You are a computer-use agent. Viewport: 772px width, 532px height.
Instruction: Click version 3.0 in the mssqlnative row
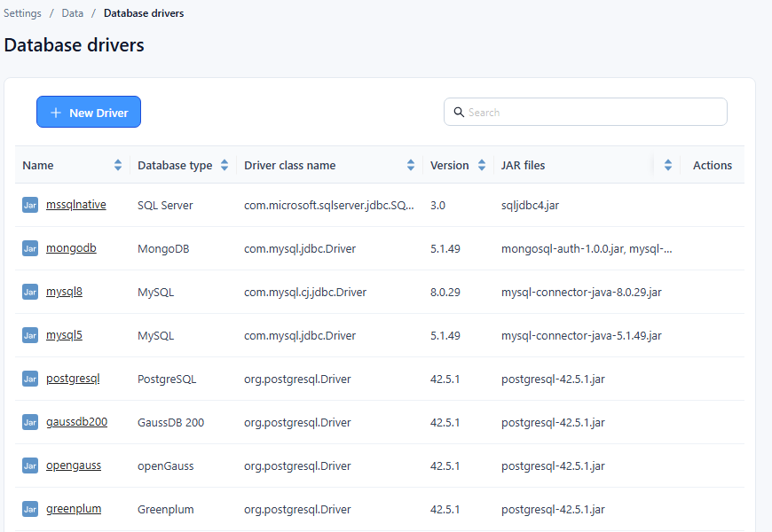pos(437,205)
